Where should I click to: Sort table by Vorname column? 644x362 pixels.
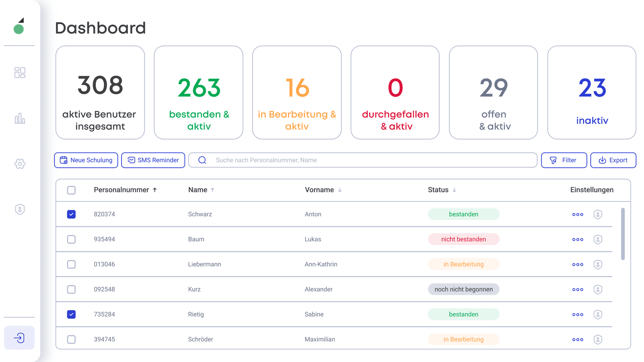323,190
